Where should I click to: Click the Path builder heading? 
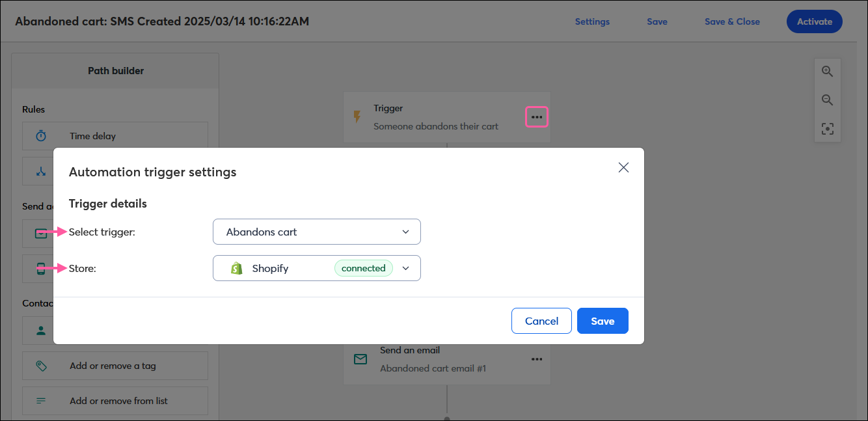[116, 70]
